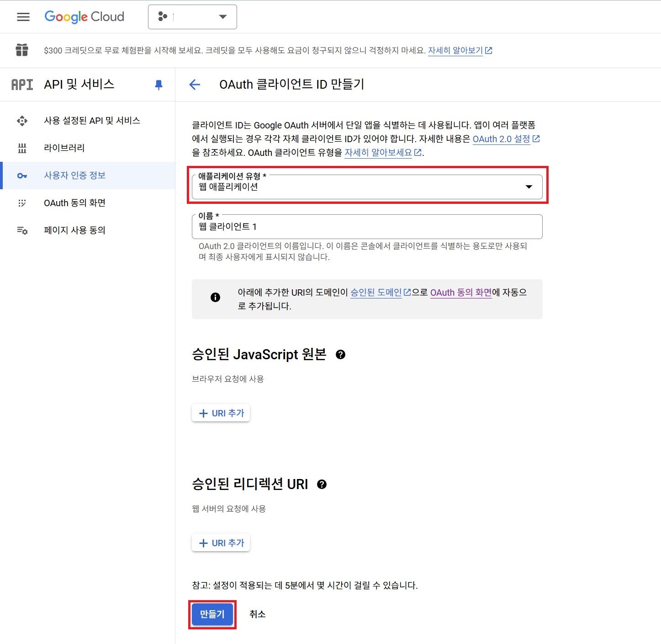This screenshot has height=644, width=661.
Task: Add URI under 승인된 JavaScript 원본
Action: click(x=221, y=413)
